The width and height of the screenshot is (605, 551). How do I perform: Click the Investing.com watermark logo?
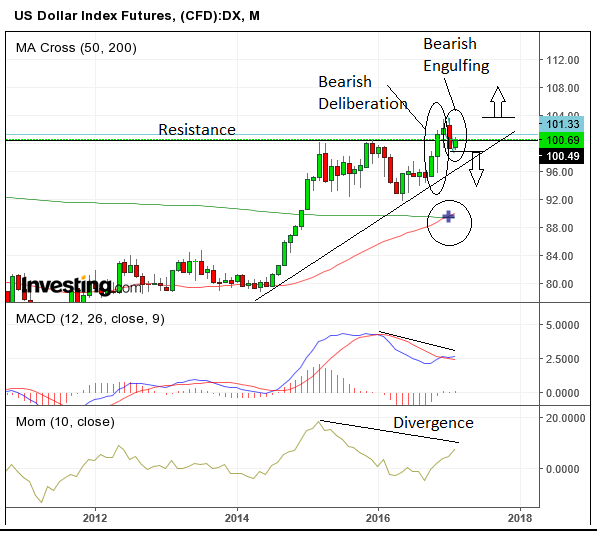click(68, 286)
